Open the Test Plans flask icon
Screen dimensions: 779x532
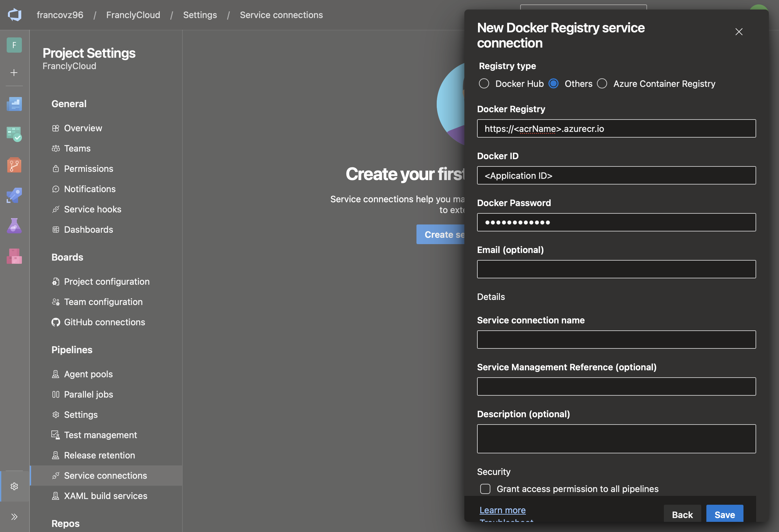pos(14,226)
